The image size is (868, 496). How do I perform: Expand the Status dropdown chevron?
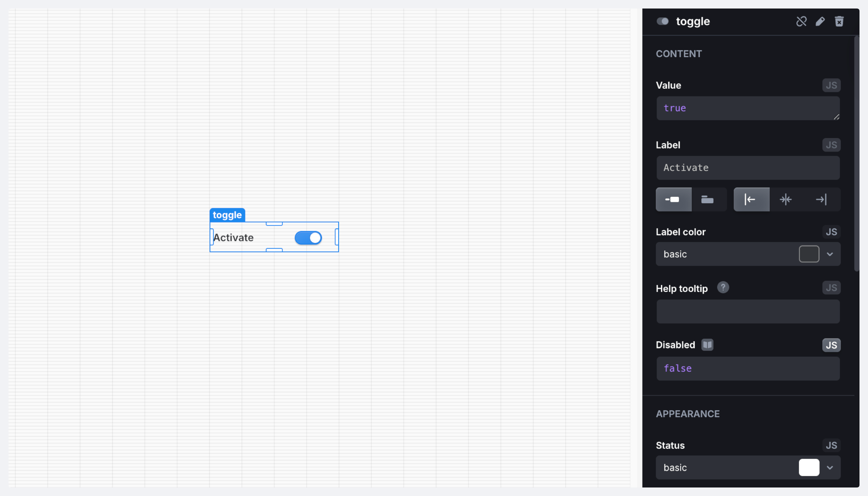coord(830,468)
